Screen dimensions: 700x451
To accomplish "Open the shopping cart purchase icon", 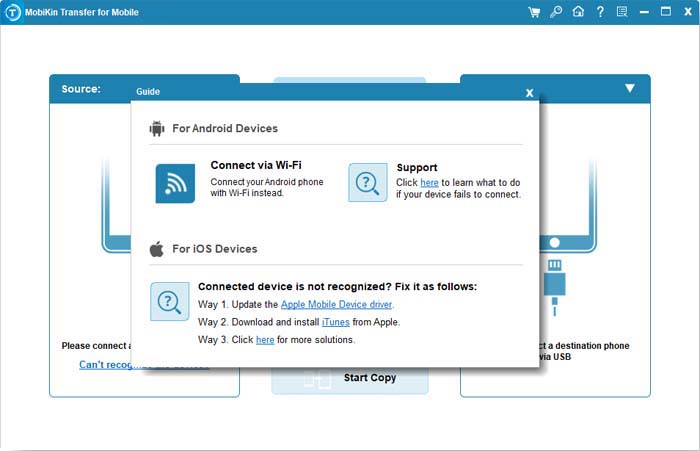I will (x=533, y=12).
